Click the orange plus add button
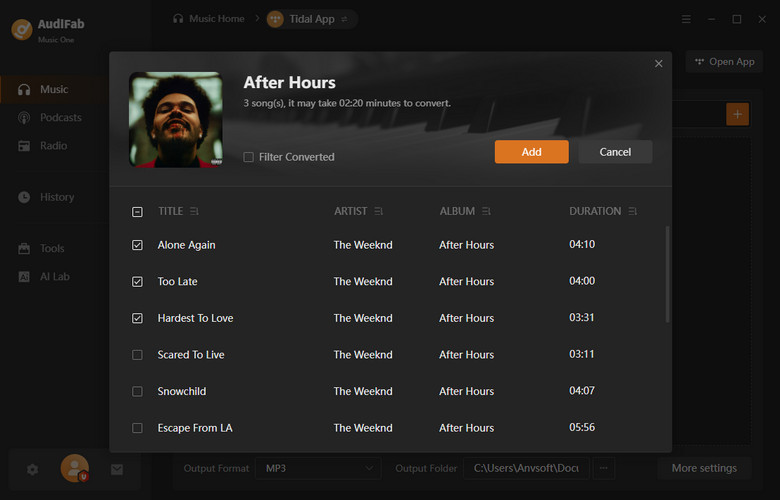 tap(737, 114)
